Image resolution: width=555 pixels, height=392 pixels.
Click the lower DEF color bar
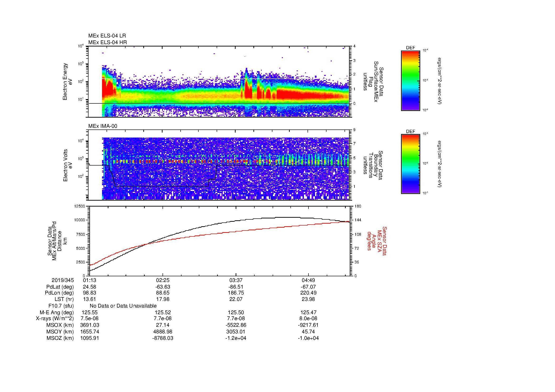pyautogui.click(x=410, y=164)
